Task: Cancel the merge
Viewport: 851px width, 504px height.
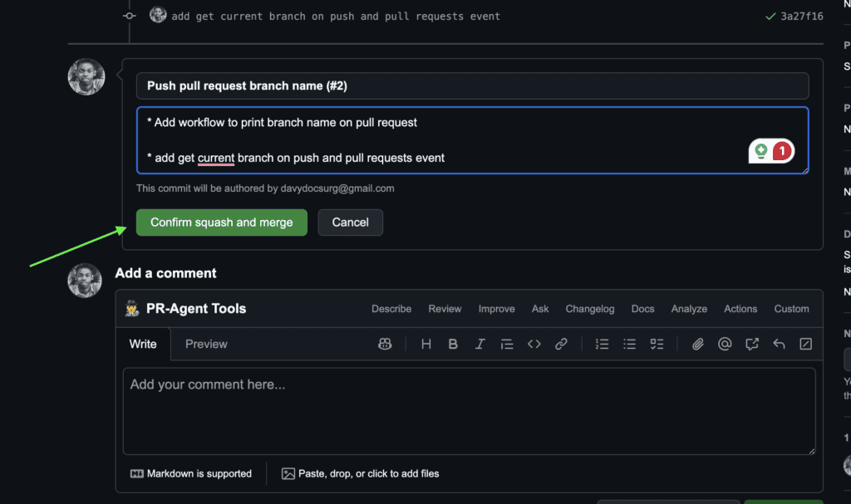Action: tap(350, 223)
